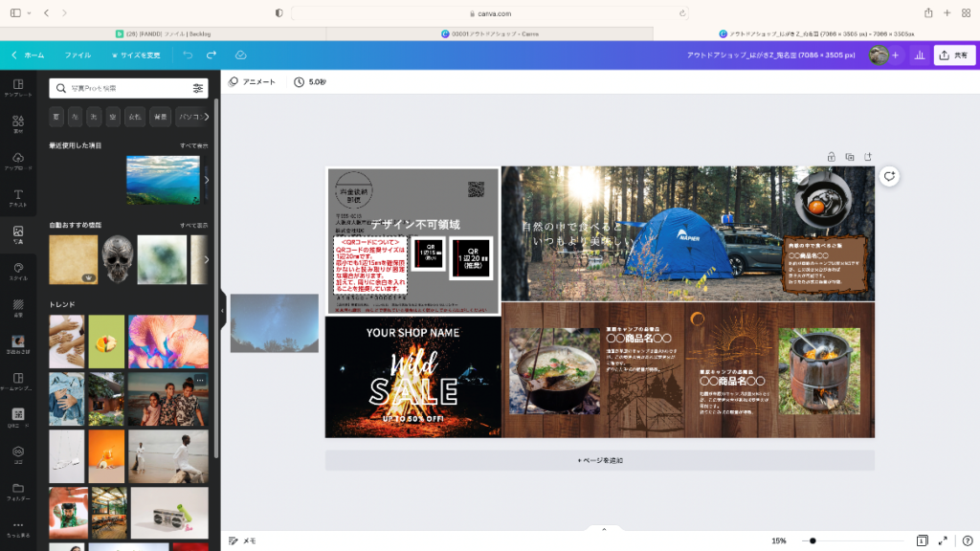The image size is (980, 551).
Task: Open the Resize menu
Action: coord(136,55)
